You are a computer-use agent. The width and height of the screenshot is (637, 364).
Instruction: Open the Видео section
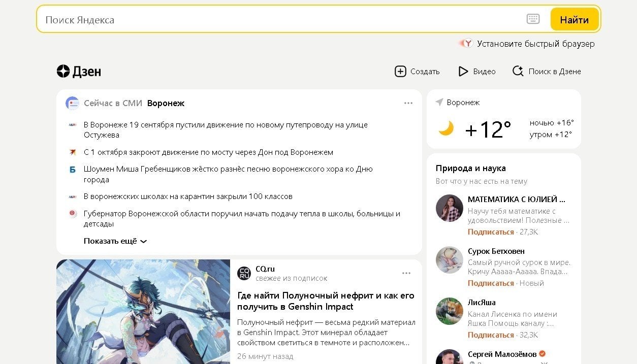pyautogui.click(x=484, y=72)
